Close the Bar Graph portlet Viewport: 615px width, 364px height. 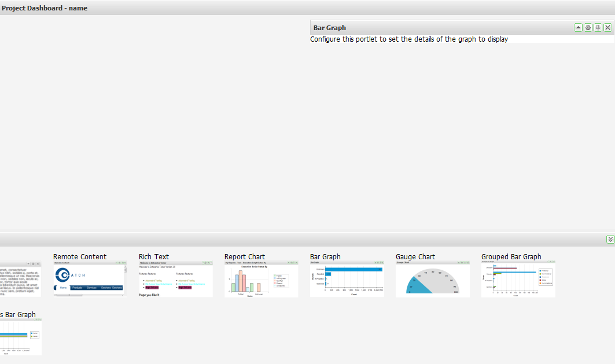point(607,28)
